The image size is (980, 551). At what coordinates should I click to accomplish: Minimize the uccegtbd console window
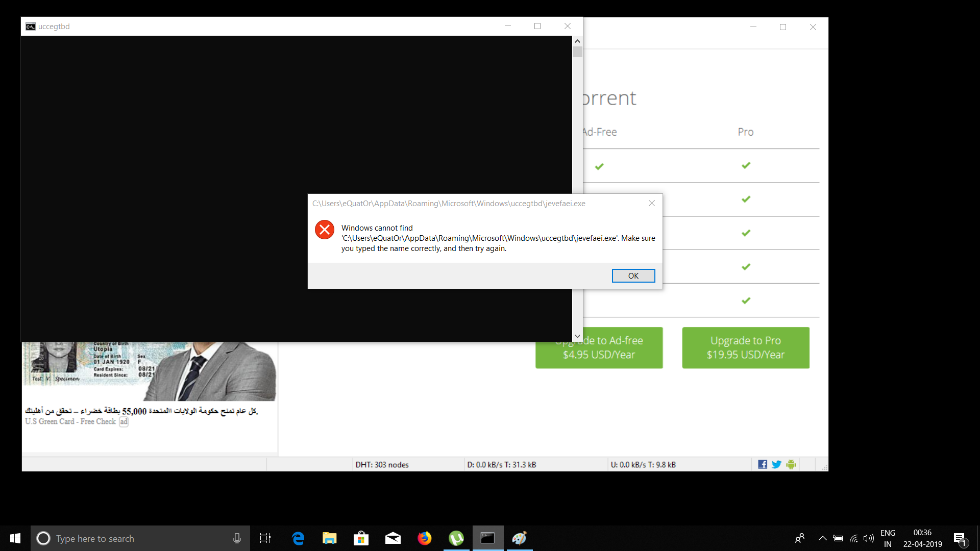click(508, 26)
